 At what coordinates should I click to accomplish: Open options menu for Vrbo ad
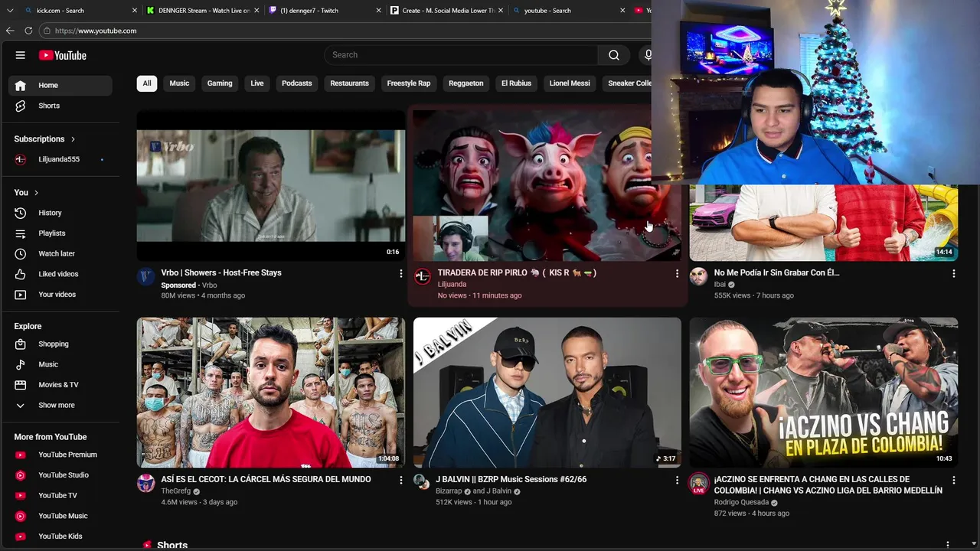tap(400, 273)
